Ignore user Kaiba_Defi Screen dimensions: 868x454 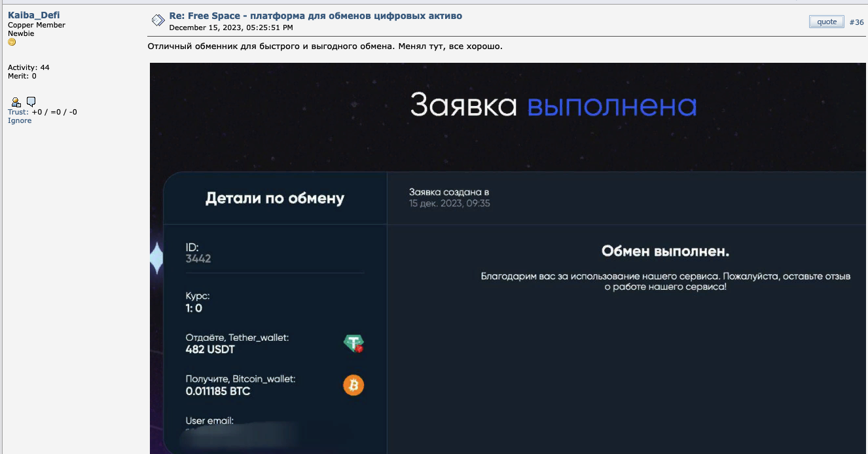(x=20, y=120)
